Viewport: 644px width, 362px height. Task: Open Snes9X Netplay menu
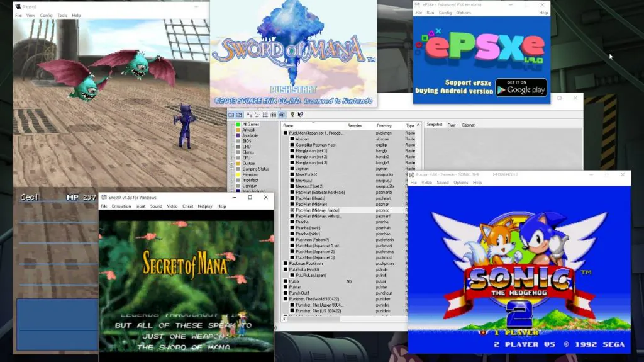coord(205,206)
